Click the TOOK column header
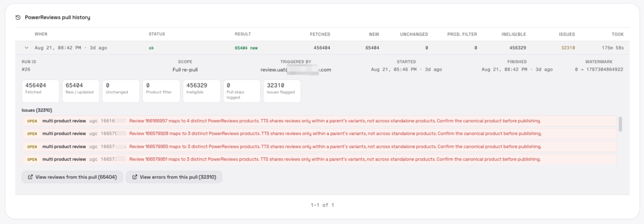Image resolution: width=644 pixels, height=224 pixels. [618, 34]
